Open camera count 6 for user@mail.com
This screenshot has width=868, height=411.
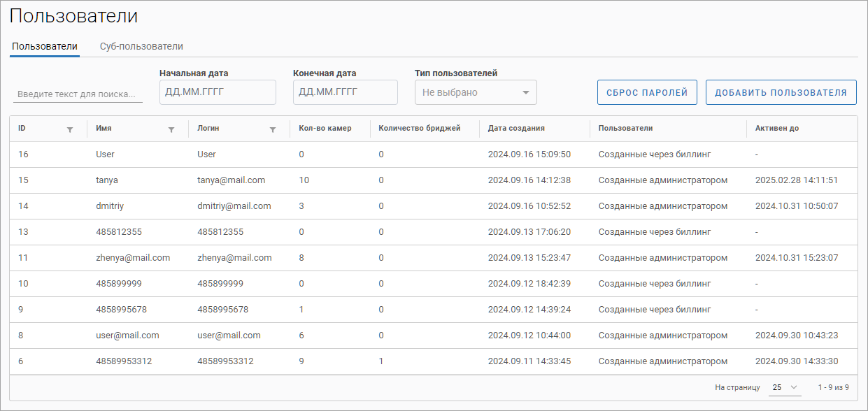tap(301, 336)
